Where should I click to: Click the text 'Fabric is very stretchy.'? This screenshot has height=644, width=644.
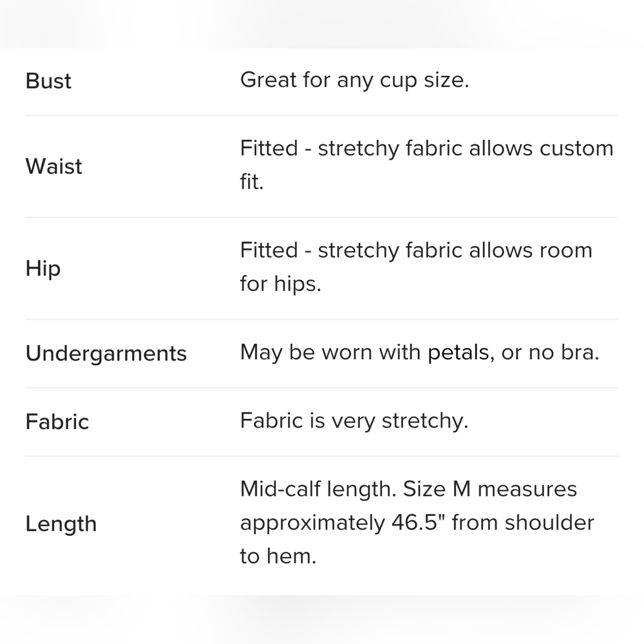pos(354,421)
